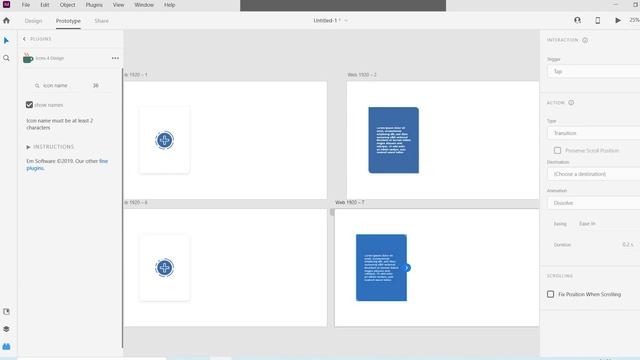Image resolution: width=640 pixels, height=360 pixels.
Task: Open the View menu
Action: pyautogui.click(x=118, y=5)
